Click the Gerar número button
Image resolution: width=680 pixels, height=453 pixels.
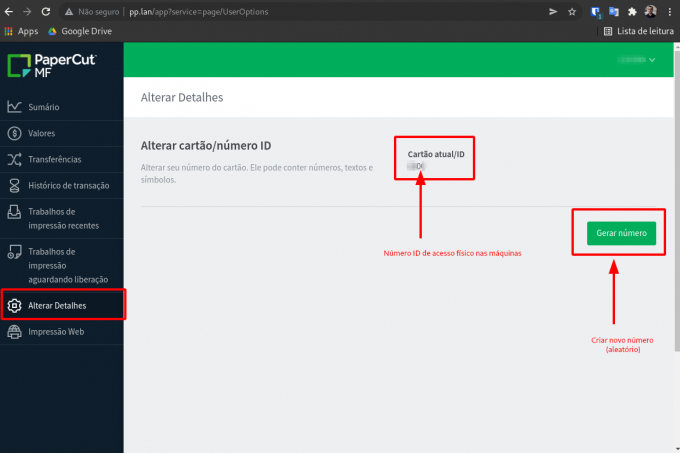click(x=621, y=233)
